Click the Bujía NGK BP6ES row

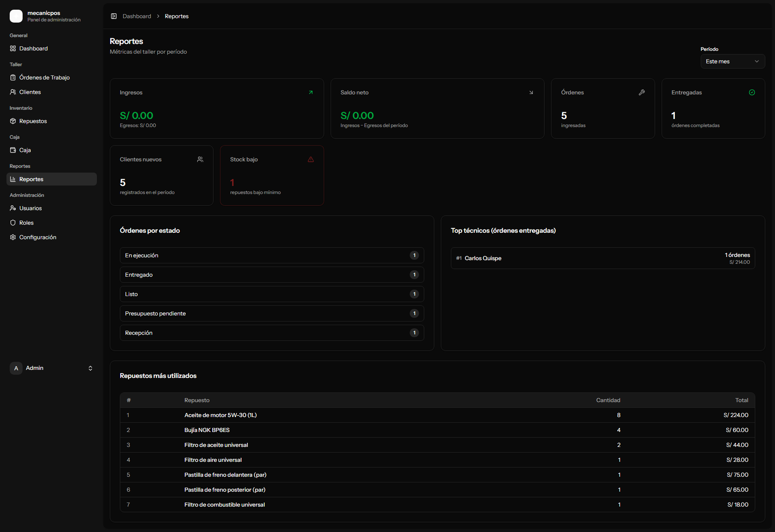click(437, 430)
